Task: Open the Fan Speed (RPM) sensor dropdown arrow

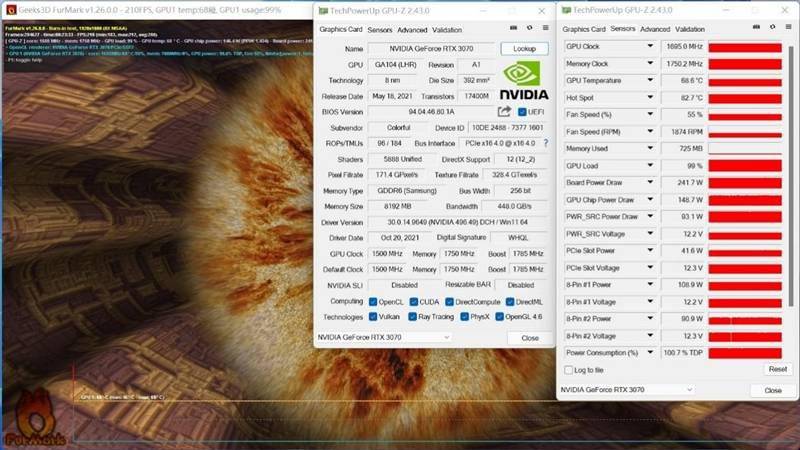Action: point(650,131)
